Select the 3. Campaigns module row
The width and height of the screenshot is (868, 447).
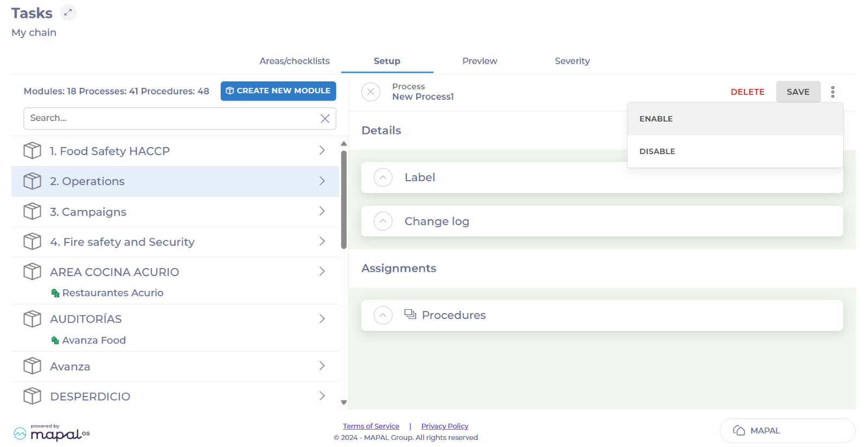coord(175,212)
